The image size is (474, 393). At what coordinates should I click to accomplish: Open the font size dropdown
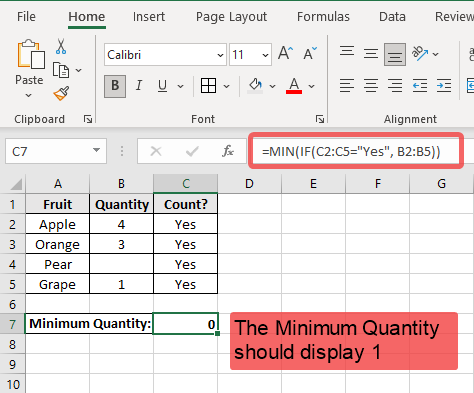pyautogui.click(x=265, y=55)
